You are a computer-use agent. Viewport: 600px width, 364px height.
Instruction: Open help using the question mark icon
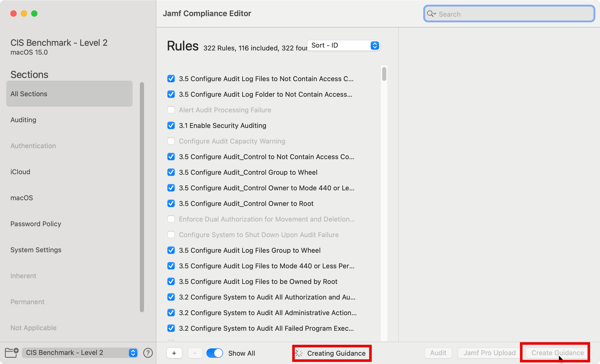pyautogui.click(x=148, y=353)
